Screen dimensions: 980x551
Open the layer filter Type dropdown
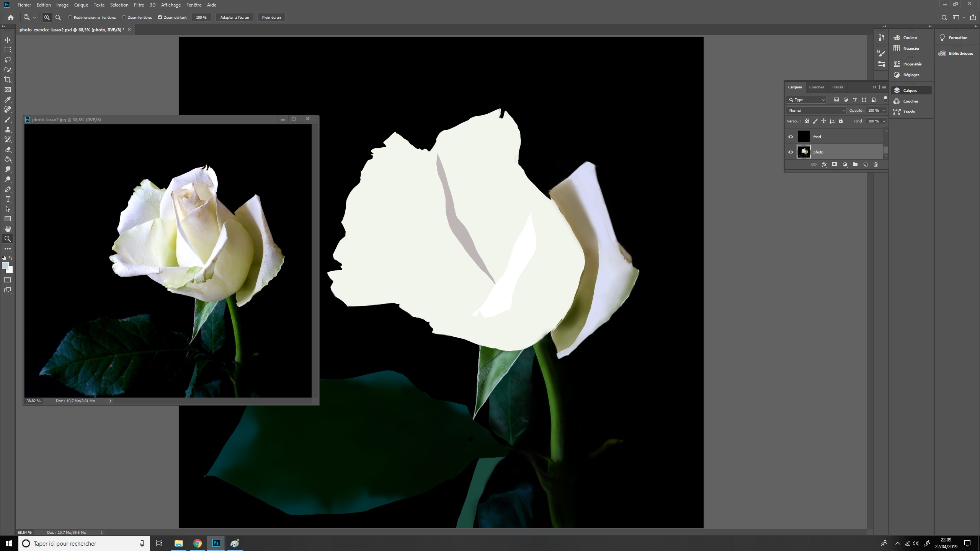point(806,99)
